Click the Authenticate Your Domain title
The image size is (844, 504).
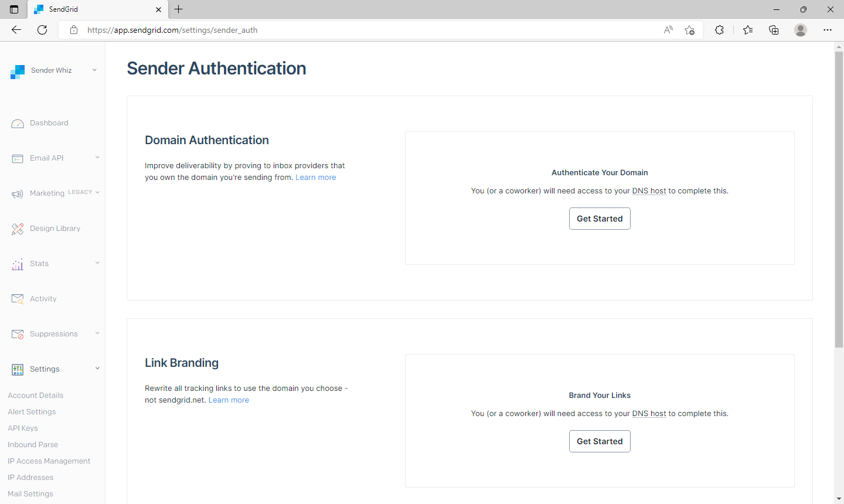point(600,173)
